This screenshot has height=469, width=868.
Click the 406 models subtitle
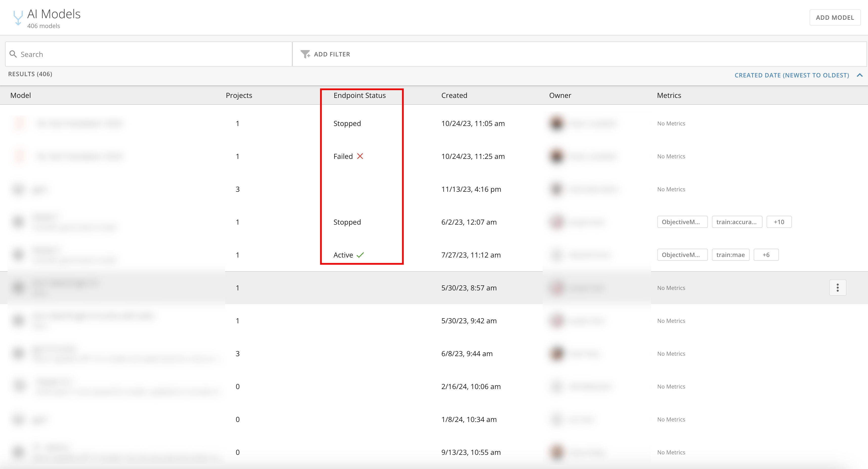pyautogui.click(x=44, y=26)
